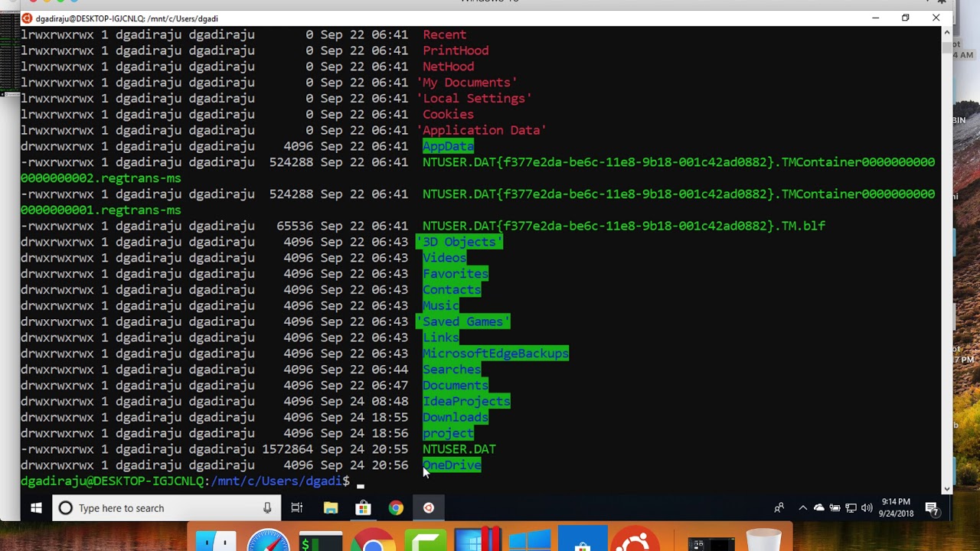Click the OneDrive cloud tray icon
Image resolution: width=980 pixels, height=551 pixels.
[818, 508]
